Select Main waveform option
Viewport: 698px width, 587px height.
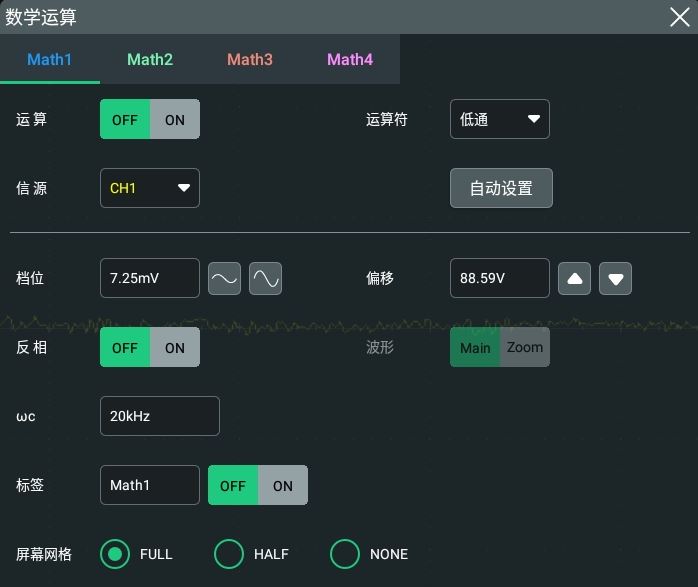(x=475, y=347)
